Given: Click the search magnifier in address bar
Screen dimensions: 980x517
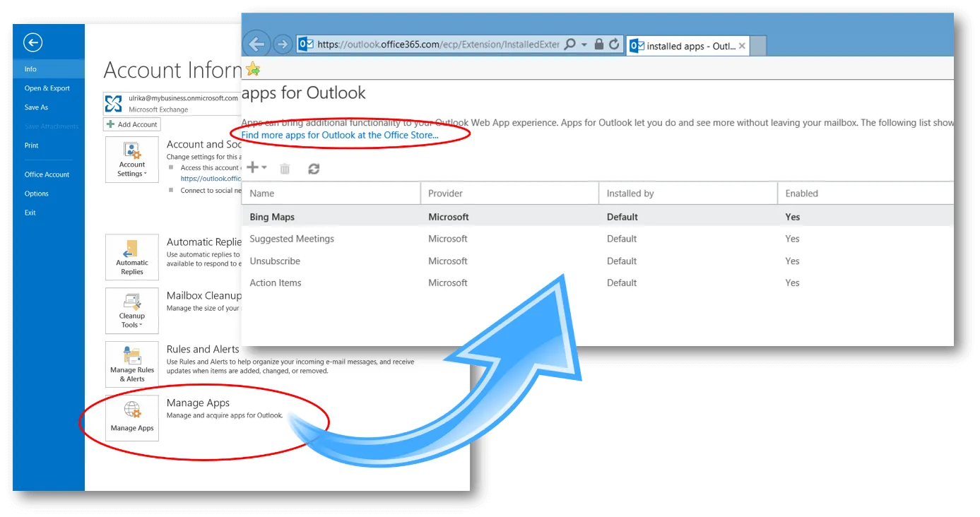Looking at the screenshot, I should pos(571,44).
